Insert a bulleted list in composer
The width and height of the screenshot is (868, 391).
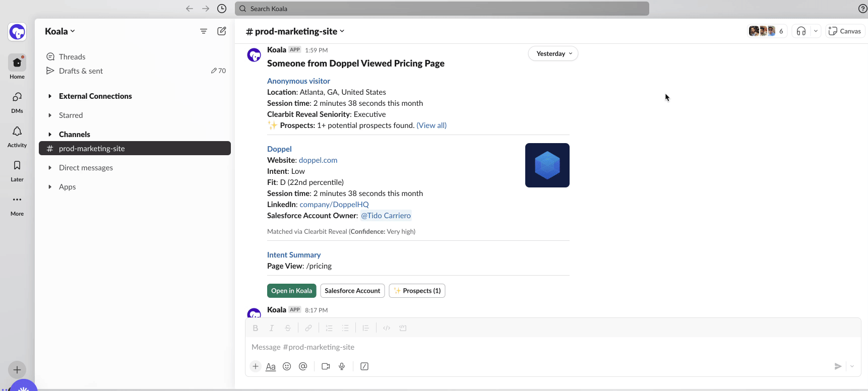coord(345,328)
